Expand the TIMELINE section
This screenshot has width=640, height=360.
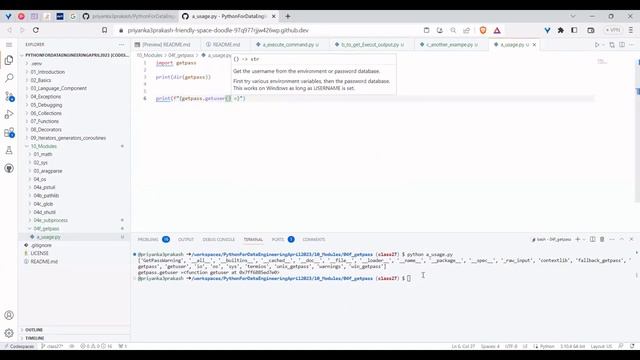(x=35, y=338)
